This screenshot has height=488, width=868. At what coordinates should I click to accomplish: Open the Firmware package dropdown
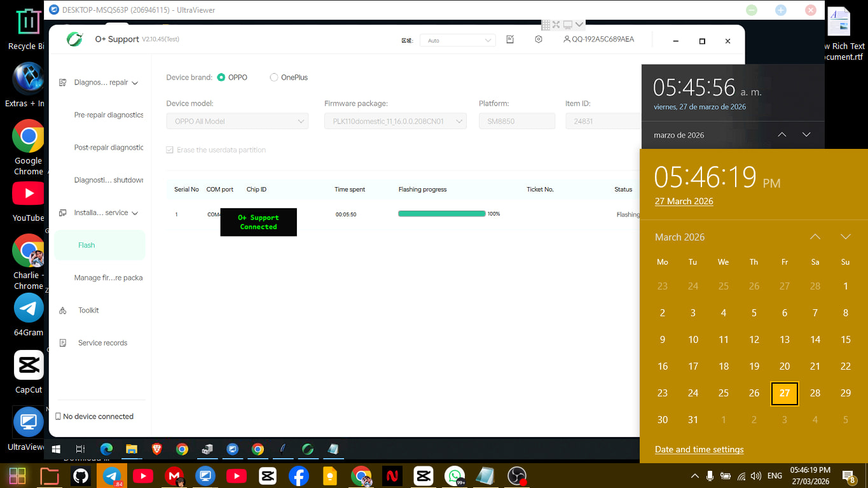click(x=396, y=122)
